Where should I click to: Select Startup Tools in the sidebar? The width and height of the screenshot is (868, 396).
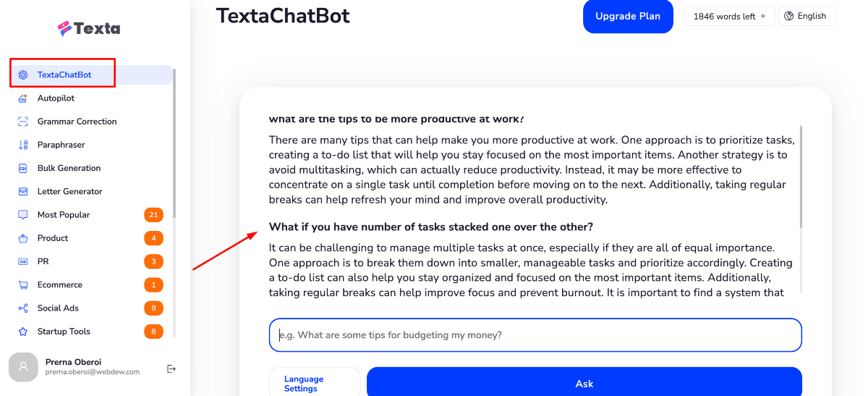coord(64,332)
